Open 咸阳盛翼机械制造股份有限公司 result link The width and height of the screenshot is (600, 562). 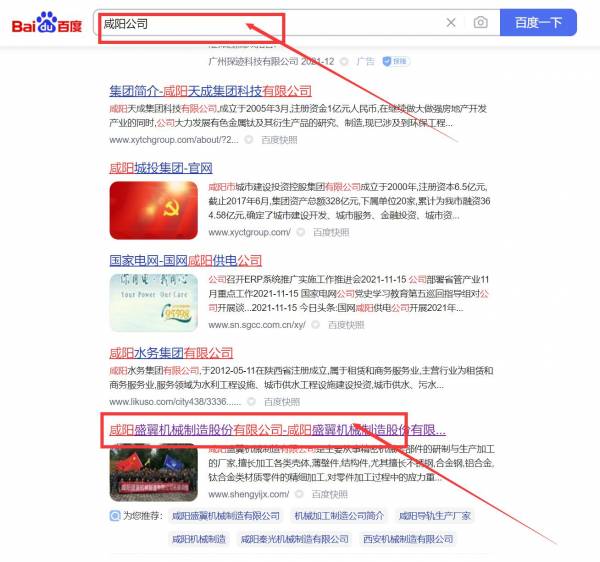tap(277, 430)
